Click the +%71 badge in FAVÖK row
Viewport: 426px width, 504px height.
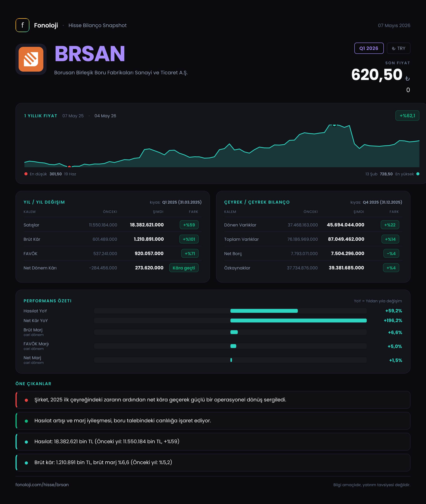190,253
